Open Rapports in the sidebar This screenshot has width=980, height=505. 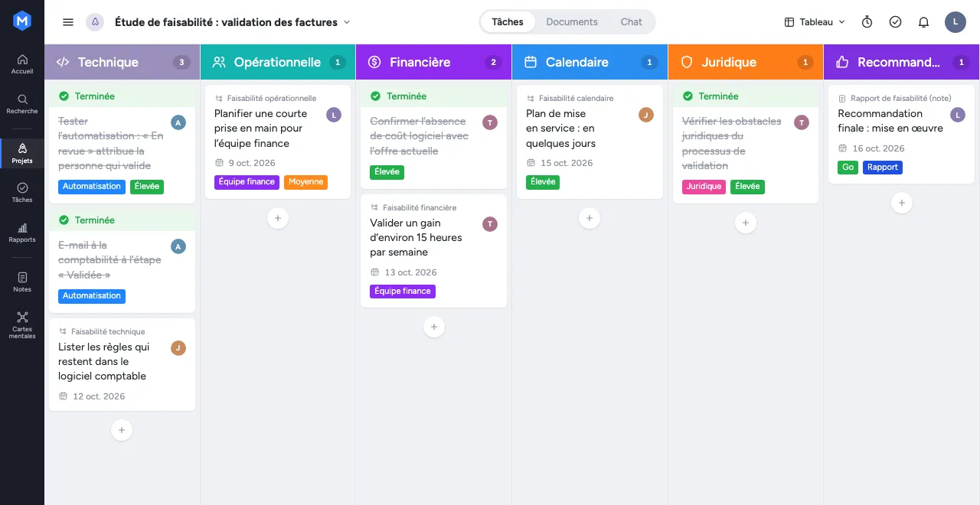22,232
